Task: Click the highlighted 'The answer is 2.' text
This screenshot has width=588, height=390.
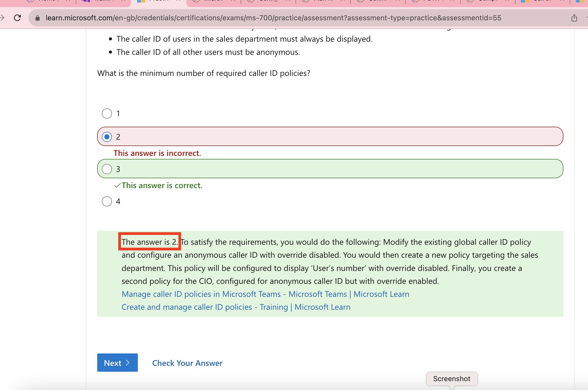Action: [x=150, y=242]
